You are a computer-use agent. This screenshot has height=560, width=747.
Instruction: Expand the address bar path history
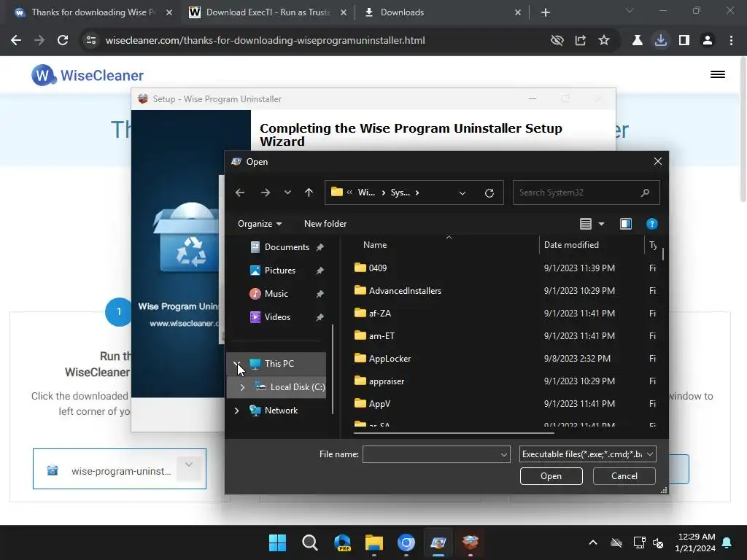click(462, 192)
